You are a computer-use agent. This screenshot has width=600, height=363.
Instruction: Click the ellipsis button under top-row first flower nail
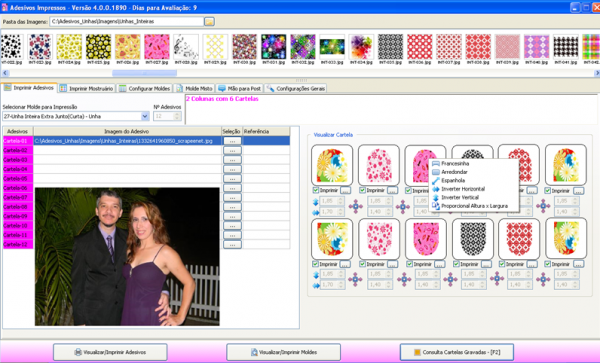tap(345, 190)
